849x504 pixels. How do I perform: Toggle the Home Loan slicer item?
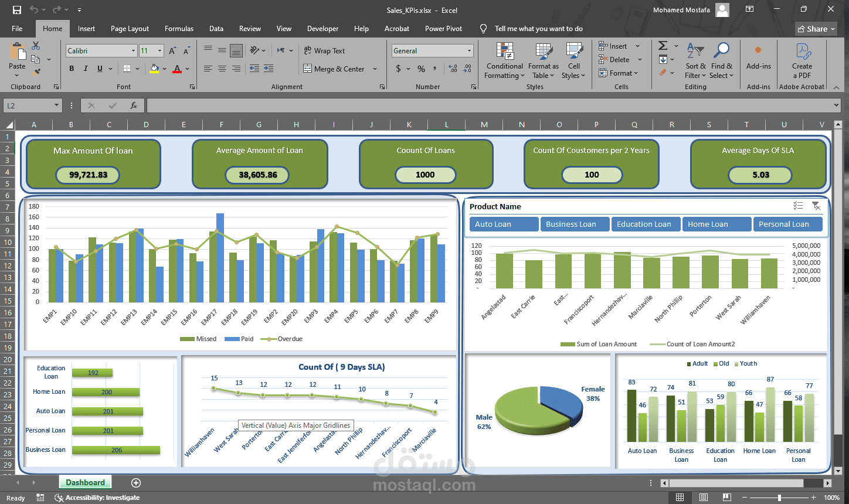point(716,224)
